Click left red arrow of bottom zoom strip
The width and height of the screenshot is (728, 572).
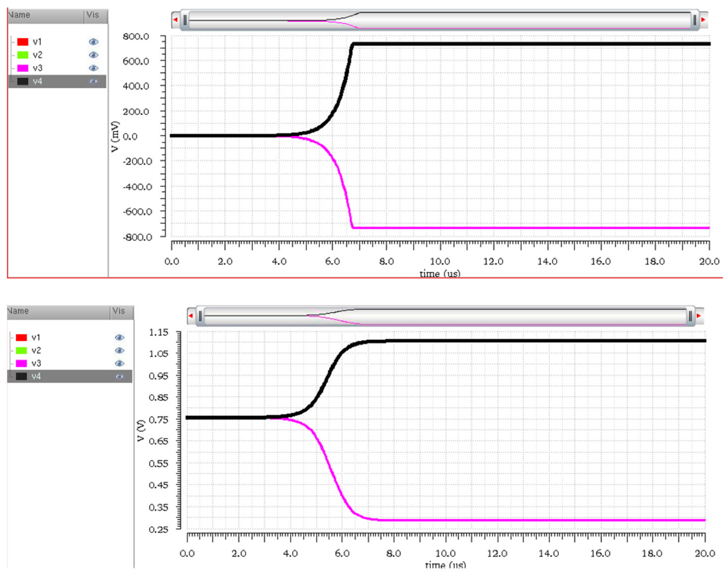click(x=191, y=316)
